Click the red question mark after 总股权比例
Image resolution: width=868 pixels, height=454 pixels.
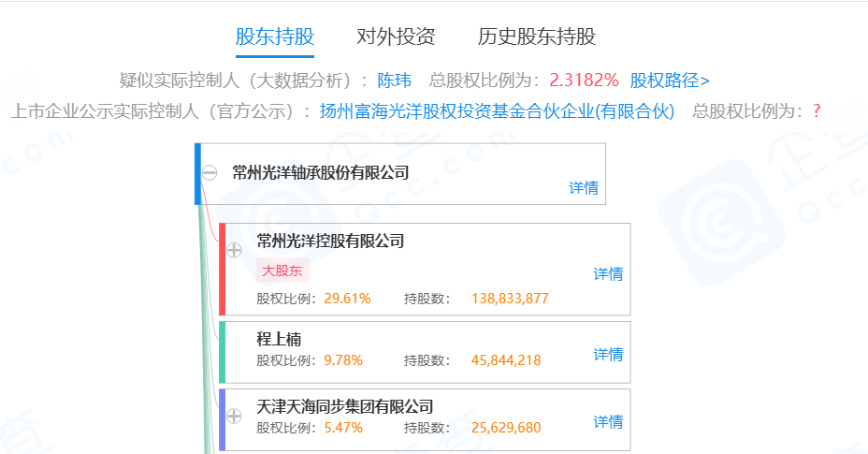[x=816, y=111]
